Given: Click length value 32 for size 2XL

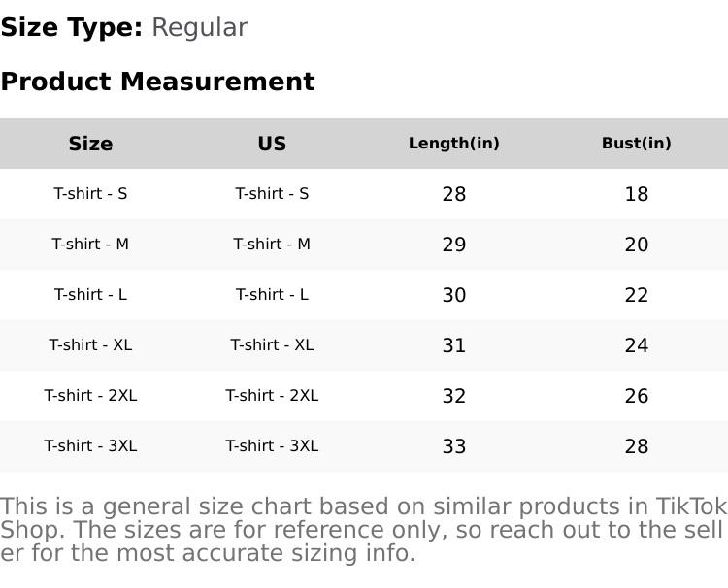Looking at the screenshot, I should [x=453, y=396].
